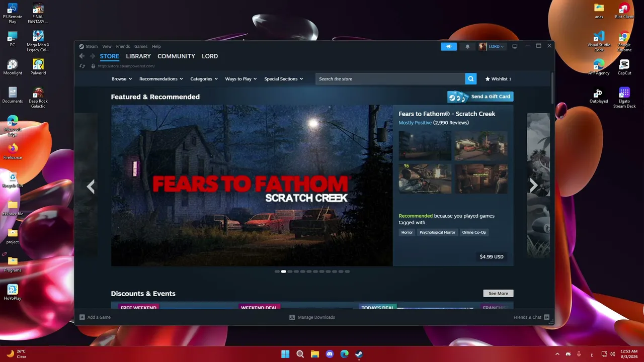Expand the Recommendations dropdown
The image size is (644, 362).
point(161,79)
